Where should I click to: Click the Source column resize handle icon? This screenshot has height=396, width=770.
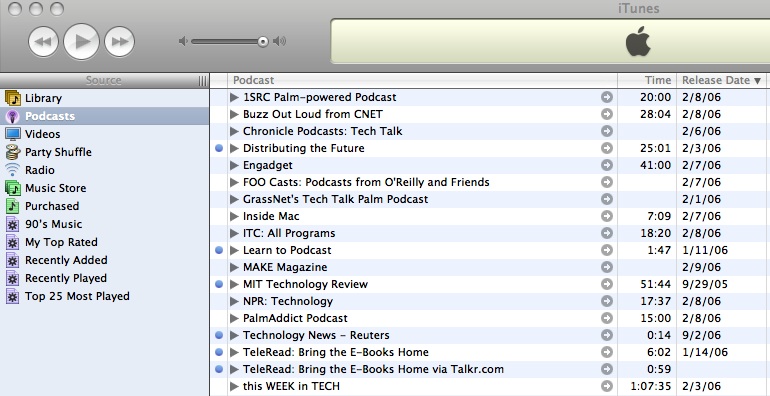pos(202,81)
